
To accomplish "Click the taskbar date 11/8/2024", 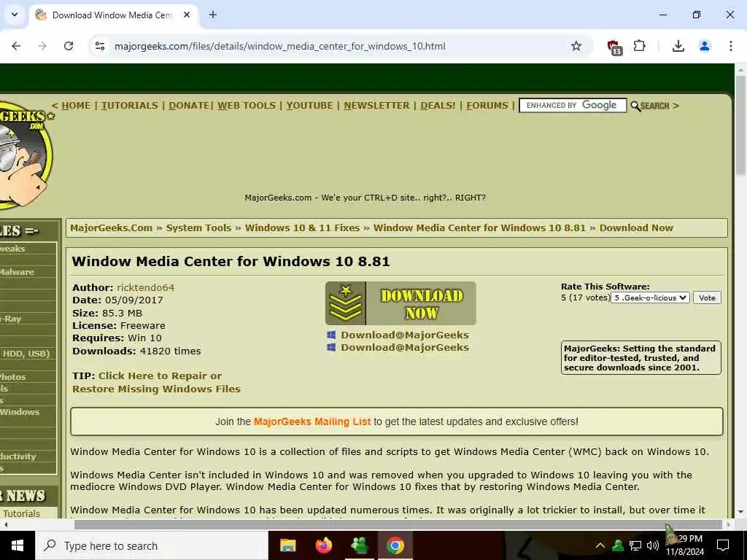I will coord(684,552).
